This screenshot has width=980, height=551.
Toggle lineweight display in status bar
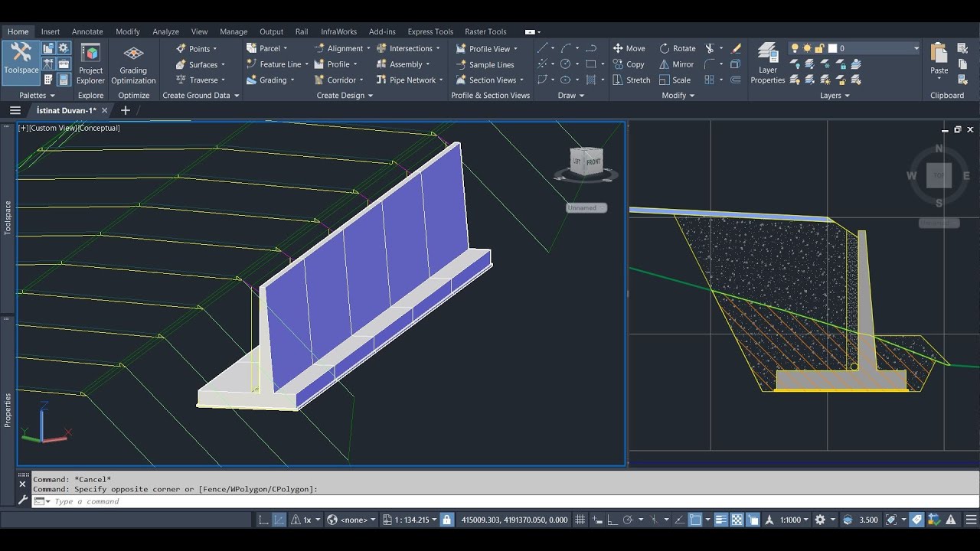pos(720,520)
